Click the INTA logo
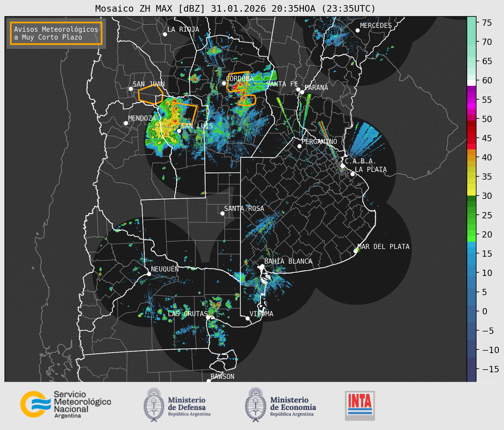This screenshot has width=504, height=430. point(360,405)
